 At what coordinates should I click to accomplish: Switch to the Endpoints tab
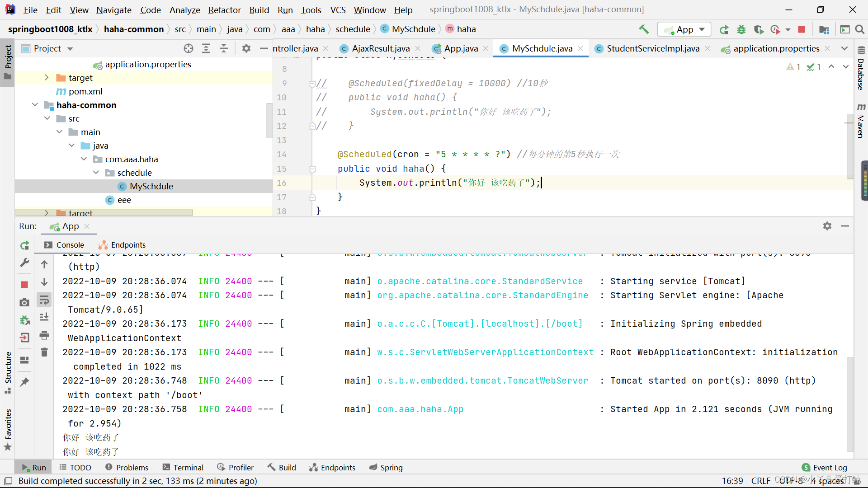128,244
